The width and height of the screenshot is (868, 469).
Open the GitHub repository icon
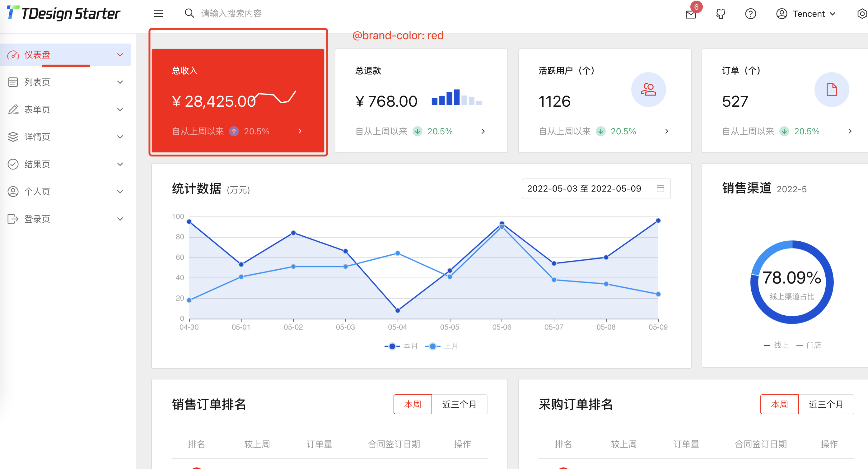[721, 14]
